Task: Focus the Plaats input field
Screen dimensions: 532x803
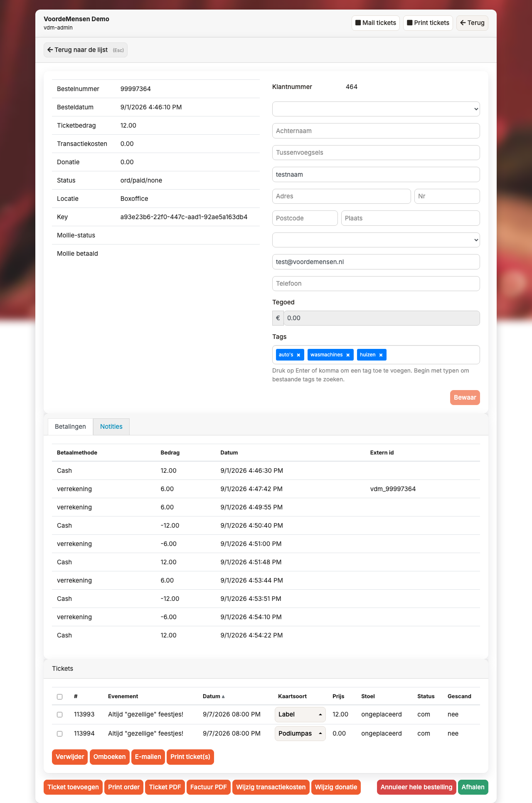Action: click(411, 218)
